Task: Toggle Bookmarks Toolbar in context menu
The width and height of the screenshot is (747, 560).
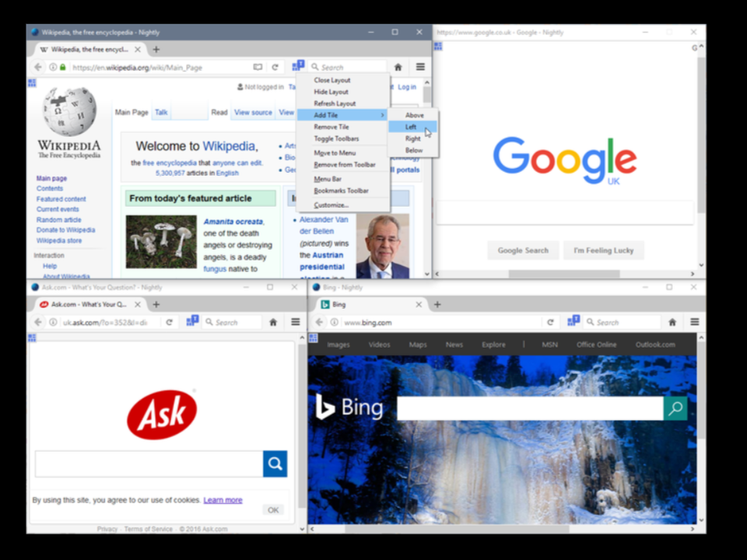Action: [341, 191]
